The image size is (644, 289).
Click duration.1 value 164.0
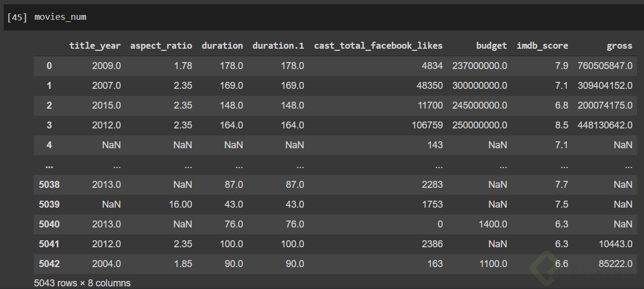pos(293,125)
